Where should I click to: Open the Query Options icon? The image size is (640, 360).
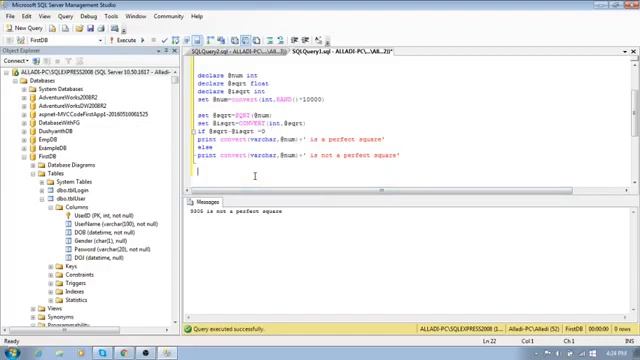coord(187,40)
